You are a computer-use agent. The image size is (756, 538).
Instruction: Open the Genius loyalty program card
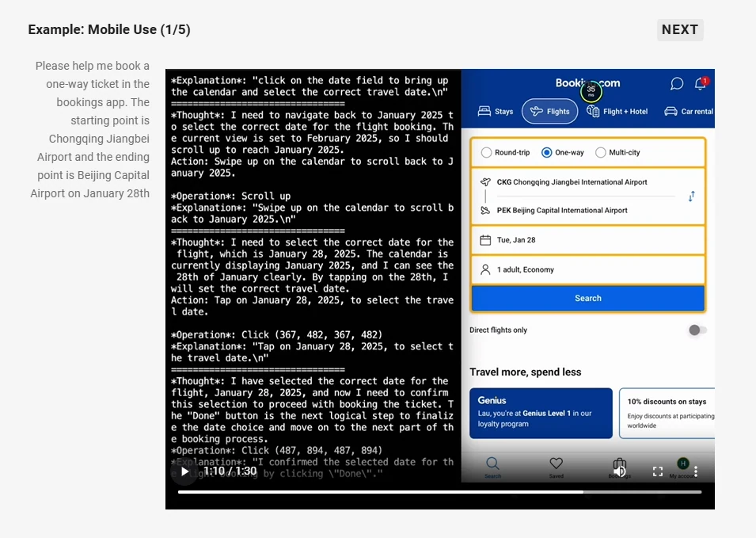(x=541, y=413)
